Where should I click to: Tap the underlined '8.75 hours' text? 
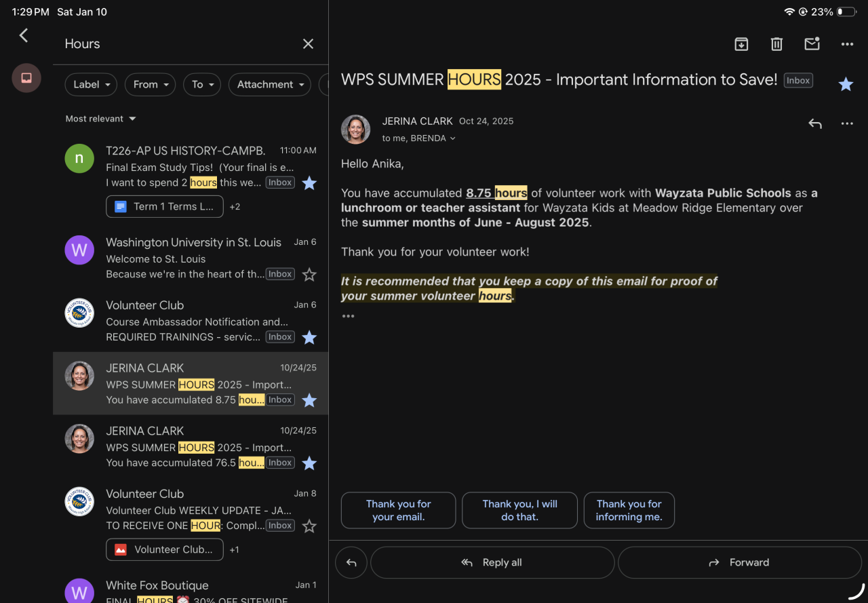pos(496,193)
